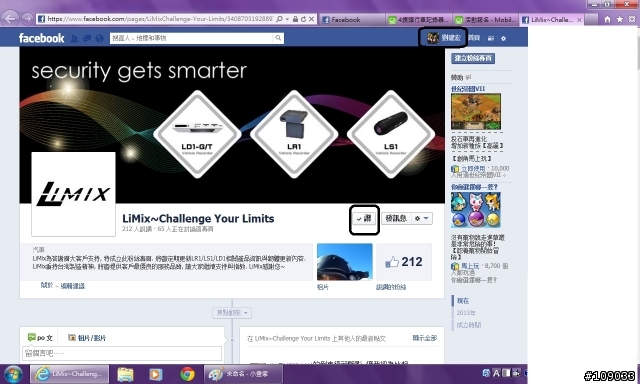Image resolution: width=640 pixels, height=384 pixels.
Task: Open browser Favorites star icon
Action: point(620,19)
